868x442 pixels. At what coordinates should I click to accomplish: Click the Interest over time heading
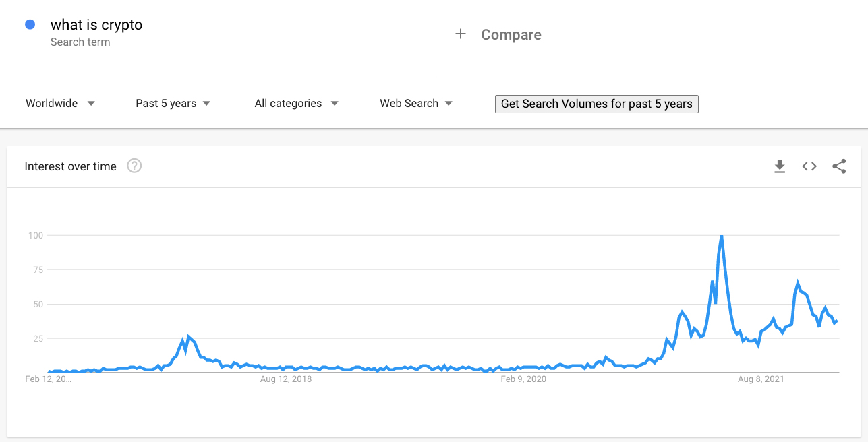coord(70,166)
